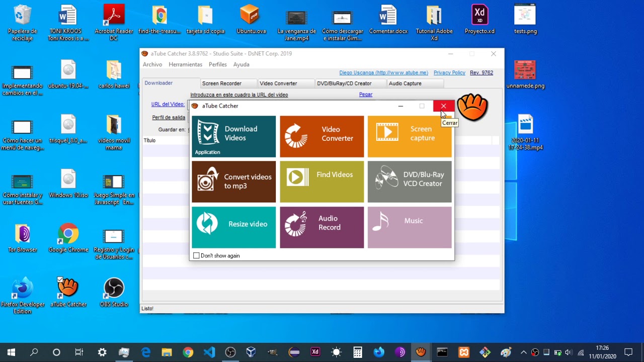Open the volume control in system tray
The image size is (644, 362).
click(568, 352)
